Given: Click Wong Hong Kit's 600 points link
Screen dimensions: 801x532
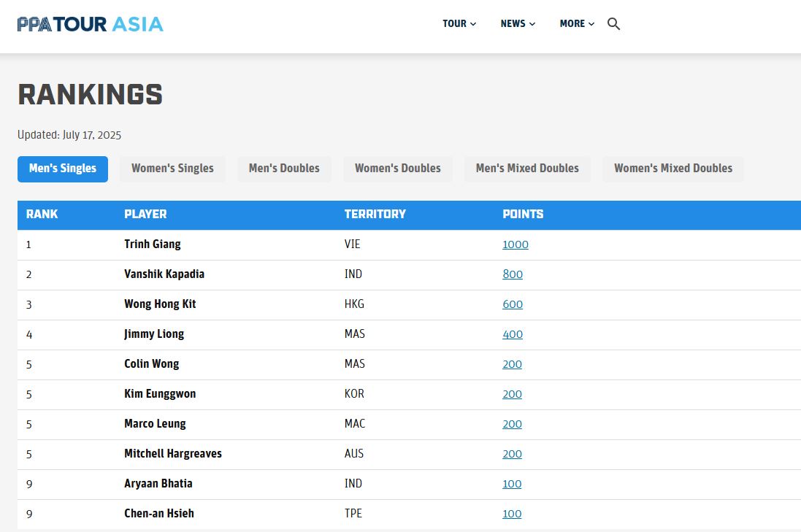Looking at the screenshot, I should pyautogui.click(x=513, y=304).
